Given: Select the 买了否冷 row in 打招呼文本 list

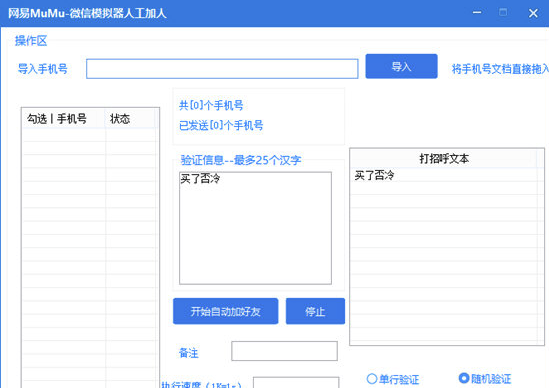Looking at the screenshot, I should 444,175.
